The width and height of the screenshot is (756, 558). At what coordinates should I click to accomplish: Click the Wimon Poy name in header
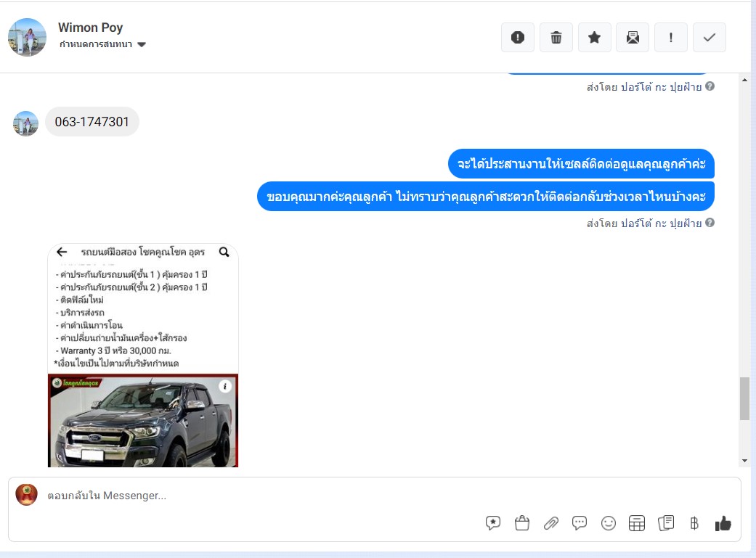coord(91,28)
